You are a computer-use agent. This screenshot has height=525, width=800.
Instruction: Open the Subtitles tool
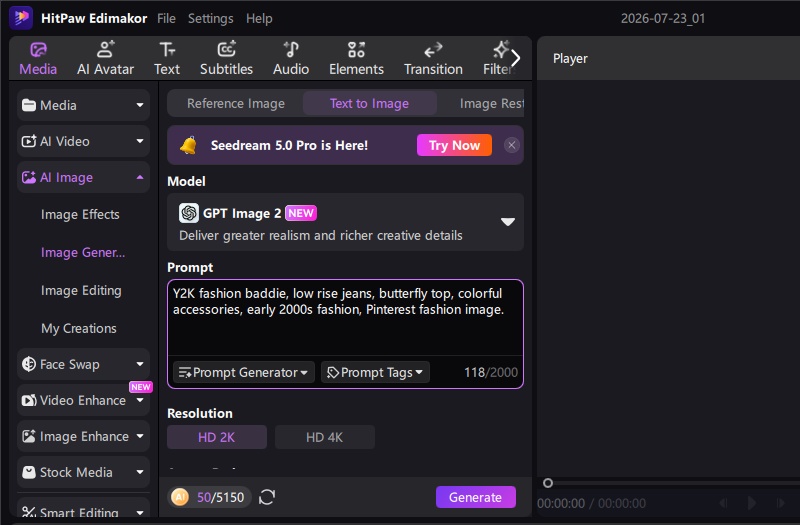226,59
